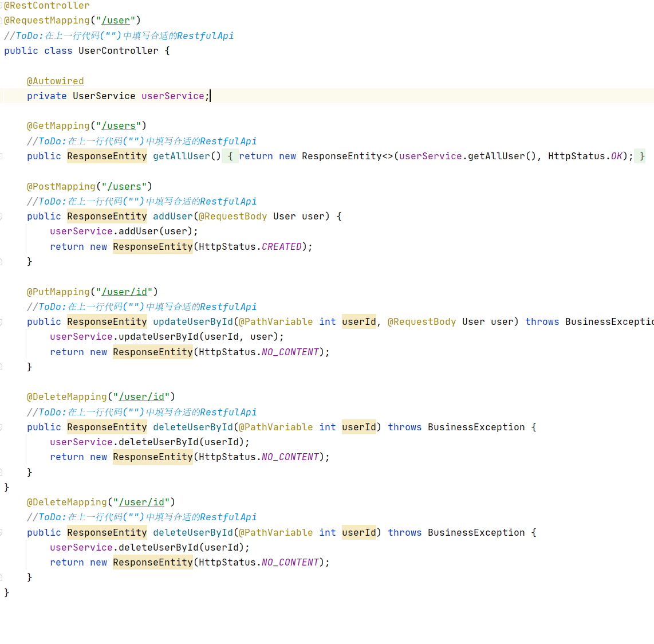
Task: Click the updateUserById method name in its declaration
Action: (x=192, y=322)
